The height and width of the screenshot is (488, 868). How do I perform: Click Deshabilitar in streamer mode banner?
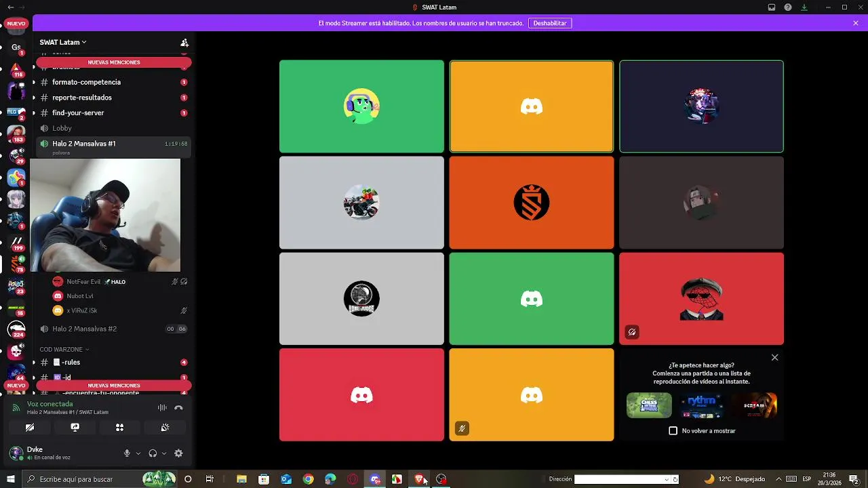tap(550, 23)
